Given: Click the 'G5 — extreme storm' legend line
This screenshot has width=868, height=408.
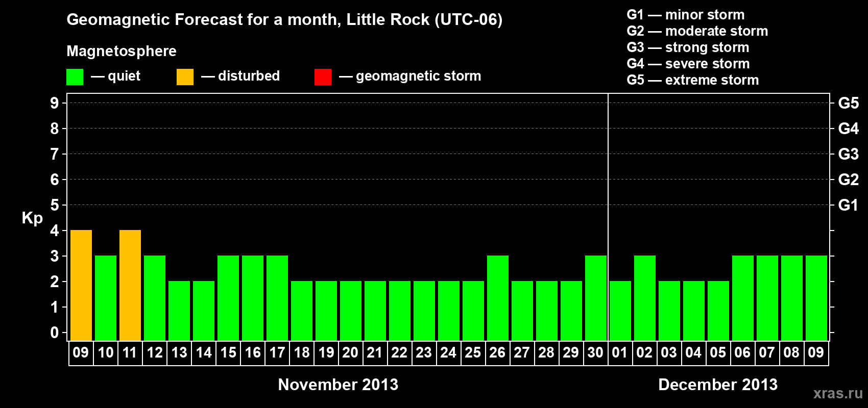Looking at the screenshot, I should [693, 80].
